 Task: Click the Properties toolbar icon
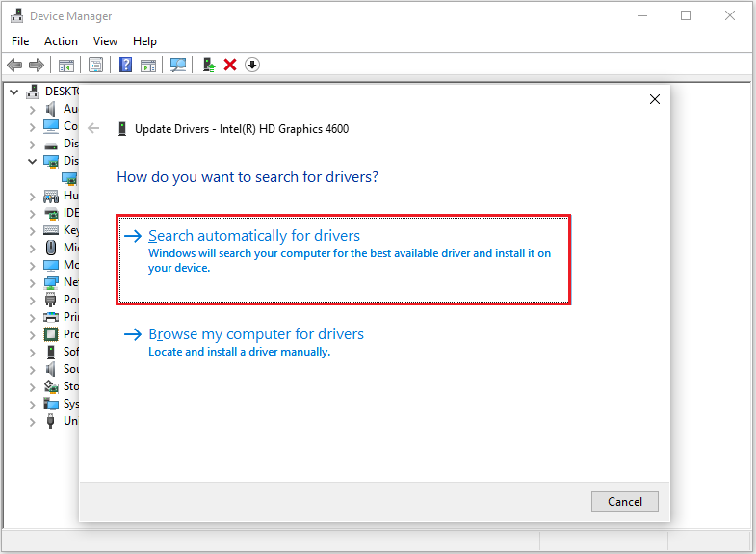coord(95,65)
